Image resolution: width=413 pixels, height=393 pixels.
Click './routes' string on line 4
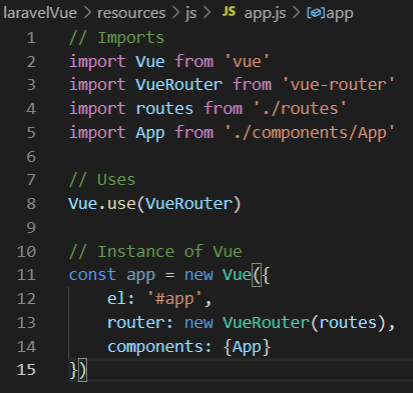(x=300, y=109)
